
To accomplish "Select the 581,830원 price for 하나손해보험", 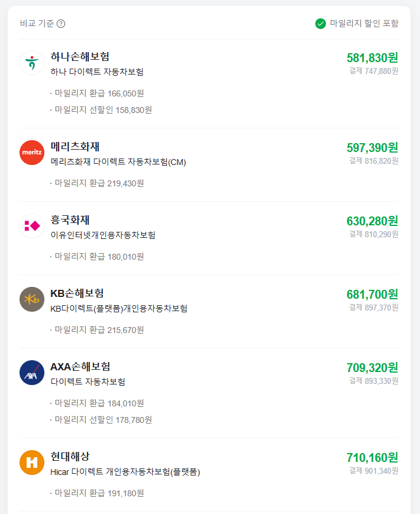I will click(x=372, y=58).
